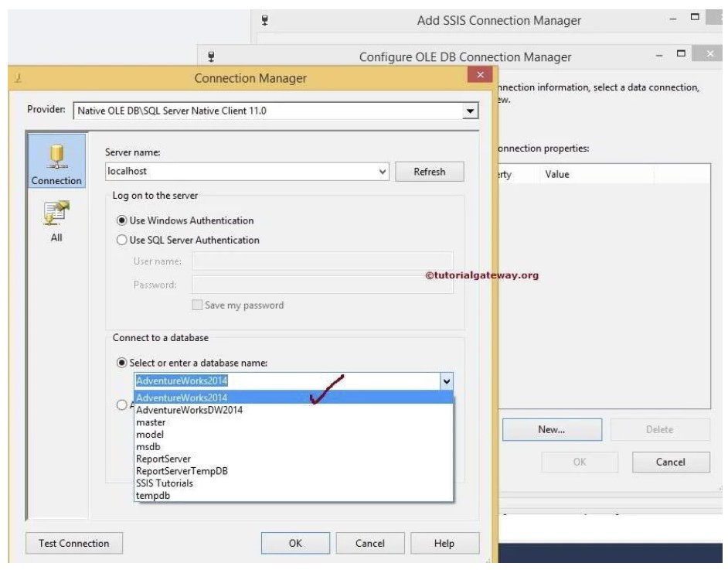The height and width of the screenshot is (570, 728).
Task: Select msdb from the database list
Action: click(294, 446)
